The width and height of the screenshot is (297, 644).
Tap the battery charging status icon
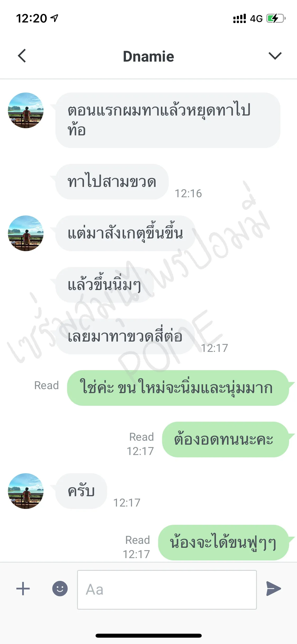[276, 18]
